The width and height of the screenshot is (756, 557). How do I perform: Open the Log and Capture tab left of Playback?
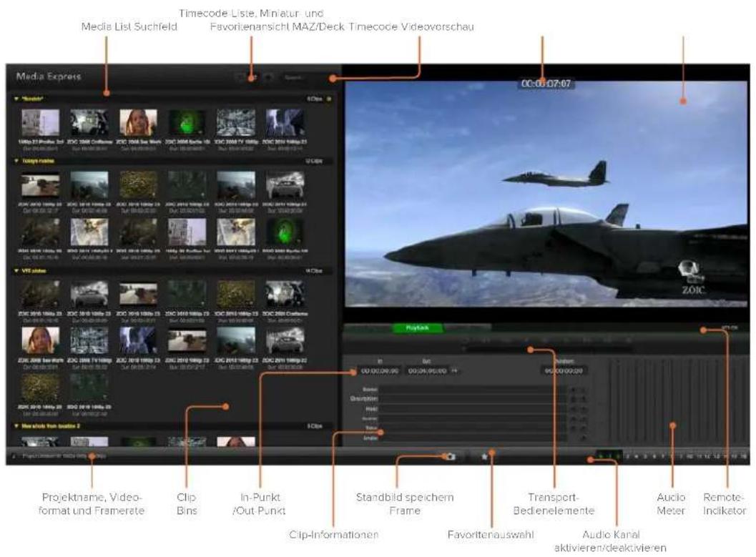pos(368,327)
